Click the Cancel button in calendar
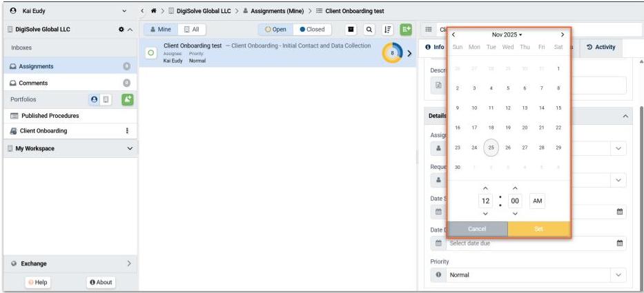Screen dimensions: 644x293 477,229
